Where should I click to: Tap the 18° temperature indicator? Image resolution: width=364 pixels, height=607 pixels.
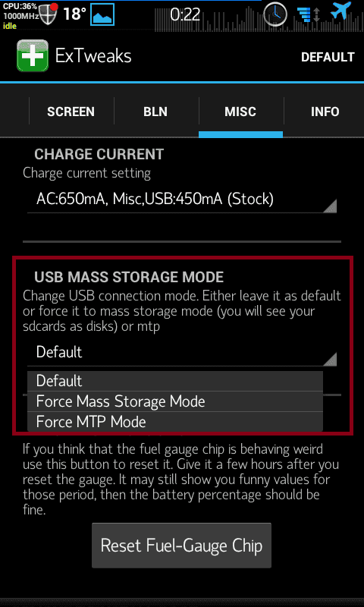coord(74,14)
